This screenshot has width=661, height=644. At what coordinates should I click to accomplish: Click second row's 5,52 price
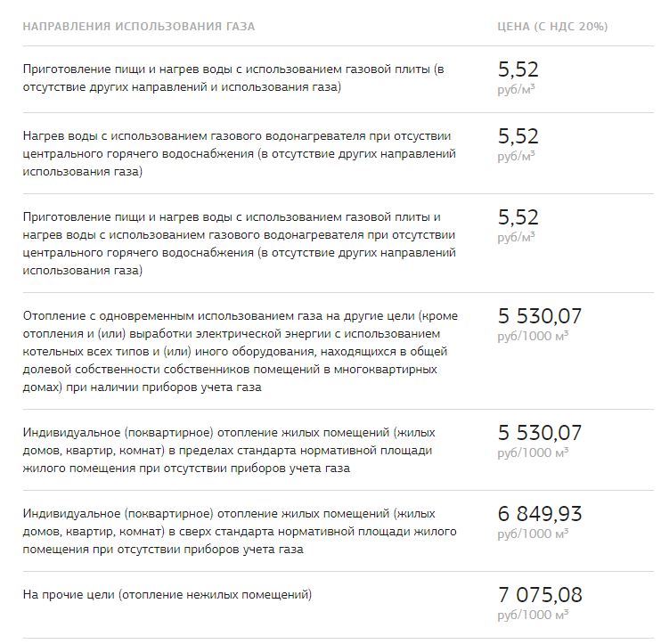pos(518,136)
